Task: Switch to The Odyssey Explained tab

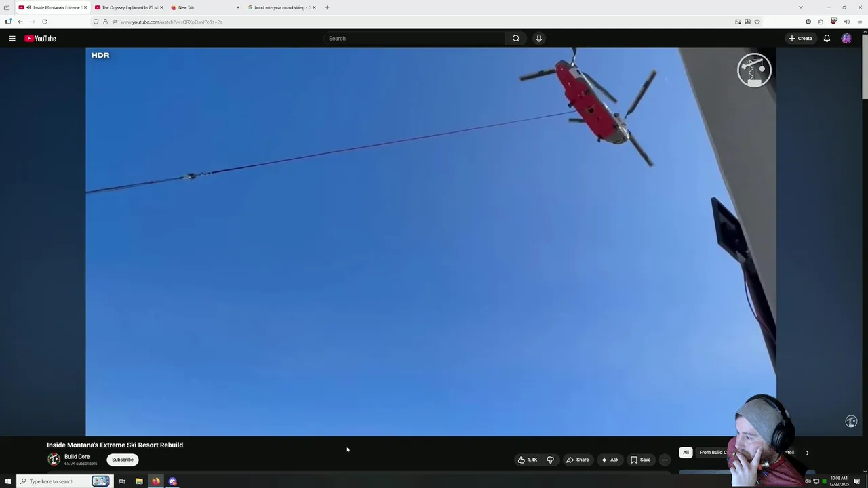Action: pyautogui.click(x=129, y=7)
